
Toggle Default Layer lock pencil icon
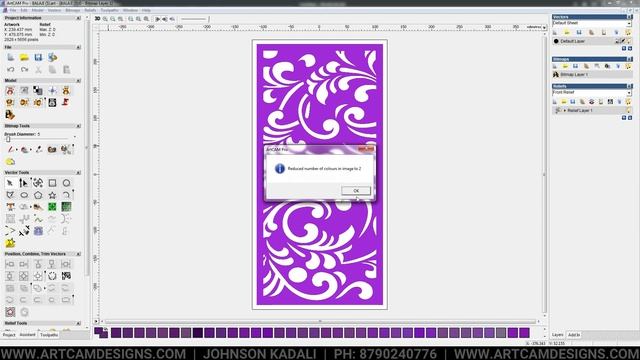623,41
